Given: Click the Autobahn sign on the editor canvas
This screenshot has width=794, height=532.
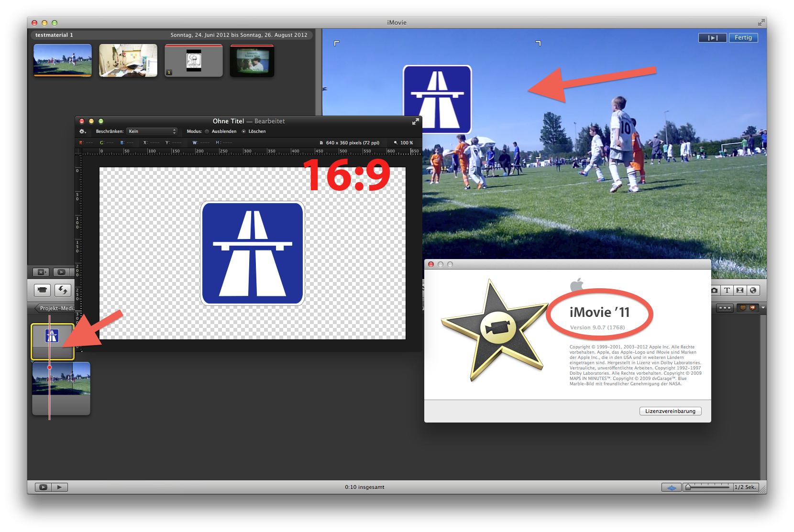Looking at the screenshot, I should click(253, 253).
